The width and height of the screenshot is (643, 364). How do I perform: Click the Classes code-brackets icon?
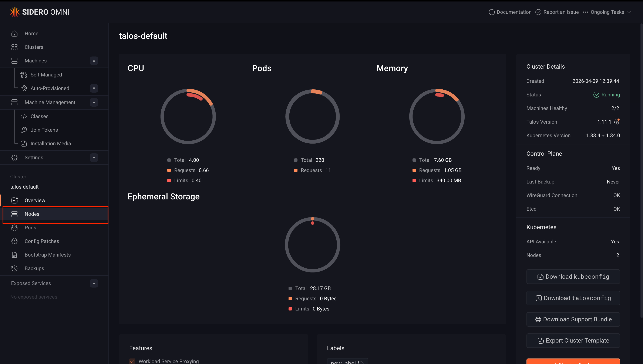(x=24, y=116)
